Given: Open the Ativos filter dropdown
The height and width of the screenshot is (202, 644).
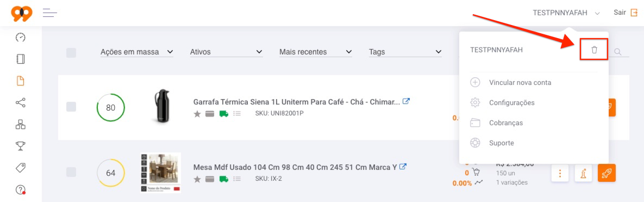Looking at the screenshot, I should (x=226, y=52).
